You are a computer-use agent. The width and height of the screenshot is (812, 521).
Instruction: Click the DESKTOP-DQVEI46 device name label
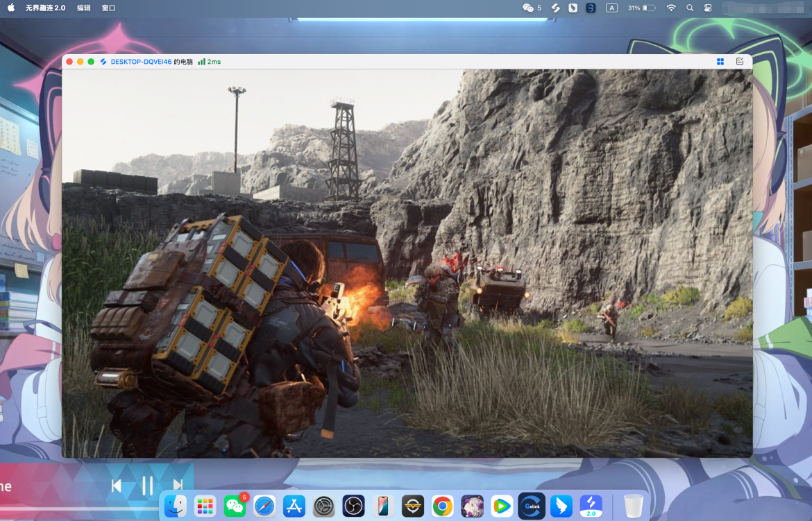[142, 62]
